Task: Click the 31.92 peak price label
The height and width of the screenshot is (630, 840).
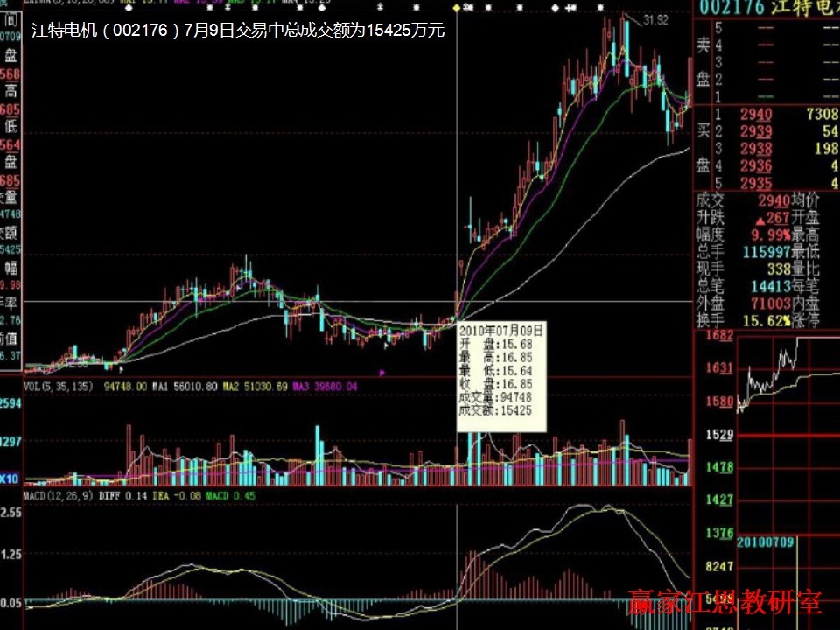Action: [657, 19]
